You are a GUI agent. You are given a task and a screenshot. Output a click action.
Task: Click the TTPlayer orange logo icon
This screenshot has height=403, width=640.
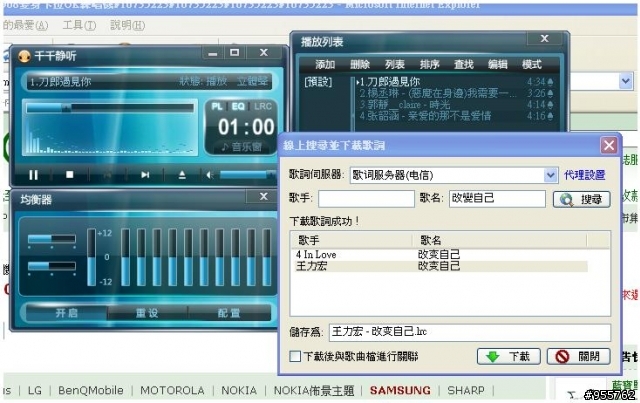(x=24, y=56)
